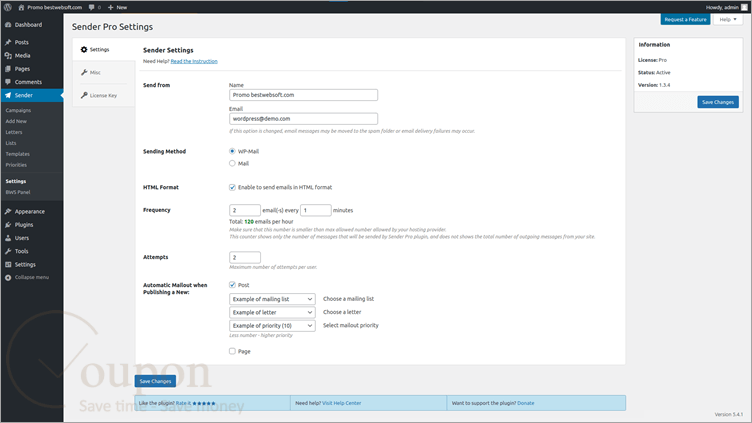Open the site home icon in admin bar
The image size is (752, 423).
pos(21,7)
